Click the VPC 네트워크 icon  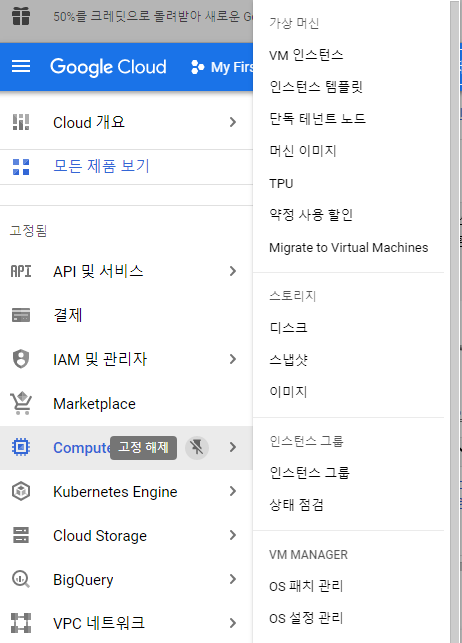(x=21, y=623)
